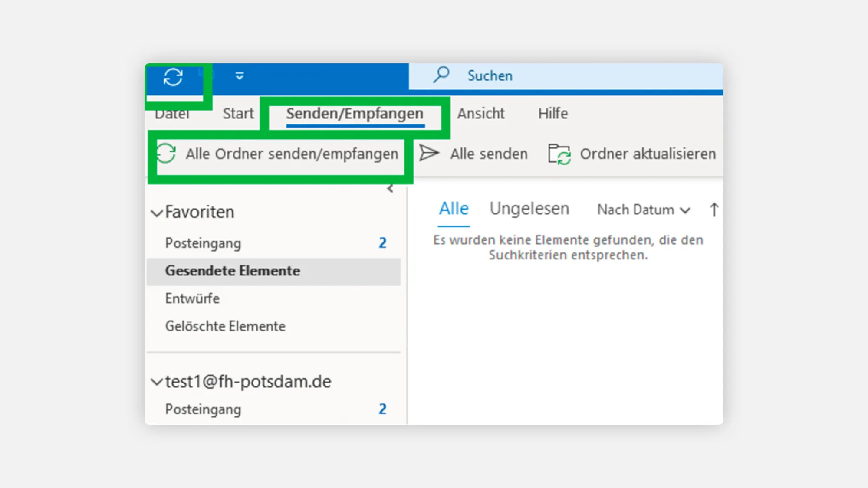Collapse the Favoriten section
Image resolution: width=868 pixels, height=488 pixels.
157,213
